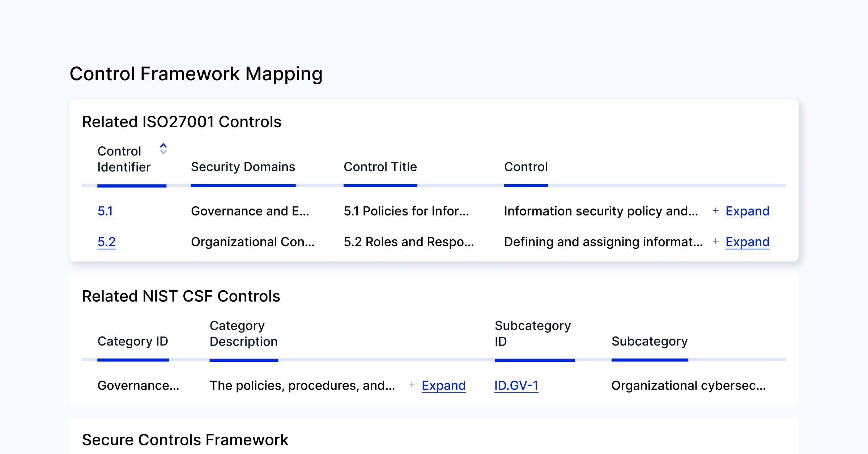This screenshot has width=868, height=454.
Task: Click plus icon beside policies, procedures text
Action: 412,385
